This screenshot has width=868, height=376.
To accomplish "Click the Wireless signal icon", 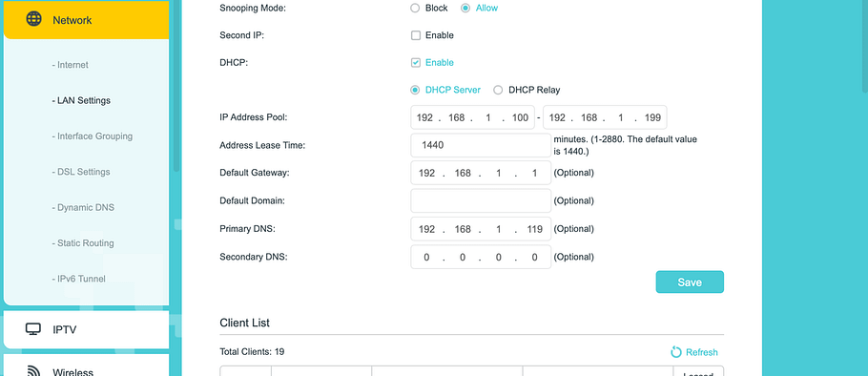I will [33, 371].
